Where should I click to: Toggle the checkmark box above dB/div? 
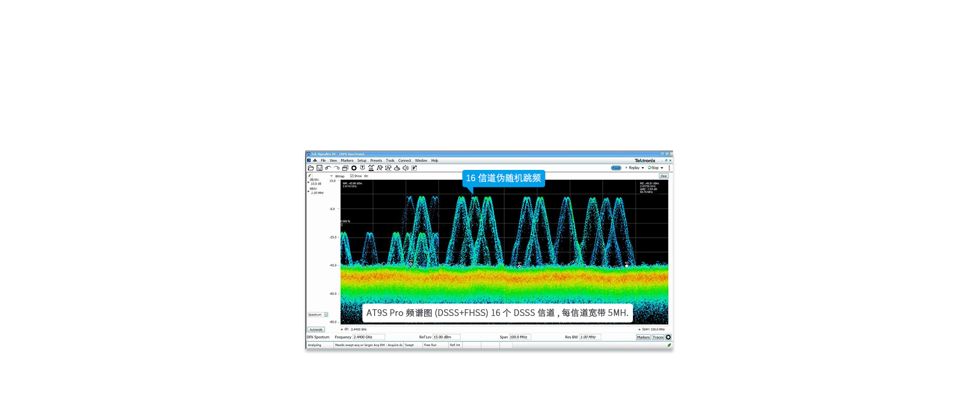pyautogui.click(x=309, y=176)
